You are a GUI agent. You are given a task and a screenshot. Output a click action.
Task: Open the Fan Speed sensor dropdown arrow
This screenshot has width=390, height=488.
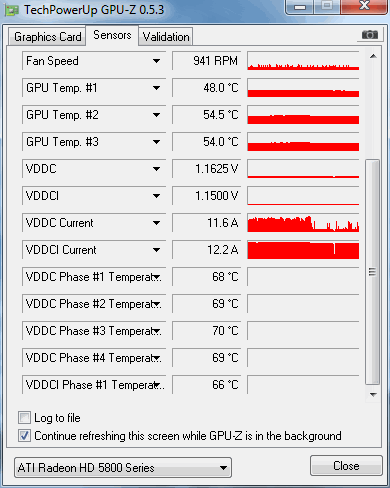pyautogui.click(x=156, y=61)
